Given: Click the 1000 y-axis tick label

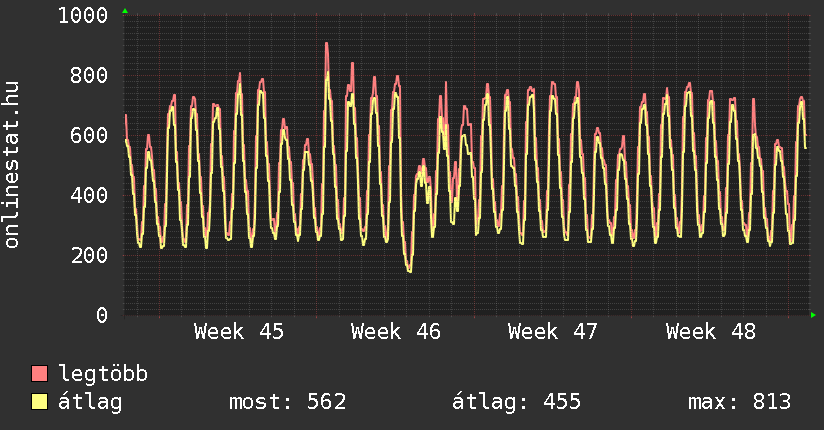Looking at the screenshot, I should [x=83, y=16].
